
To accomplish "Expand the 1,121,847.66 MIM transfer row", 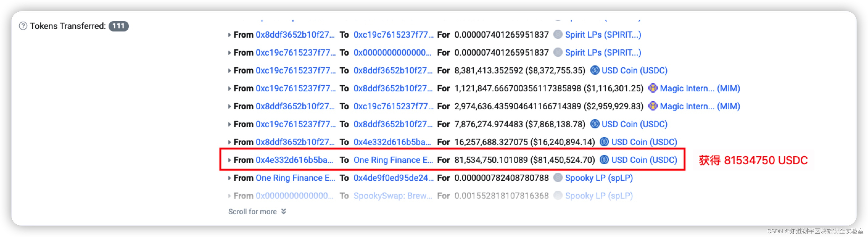I will [x=229, y=88].
